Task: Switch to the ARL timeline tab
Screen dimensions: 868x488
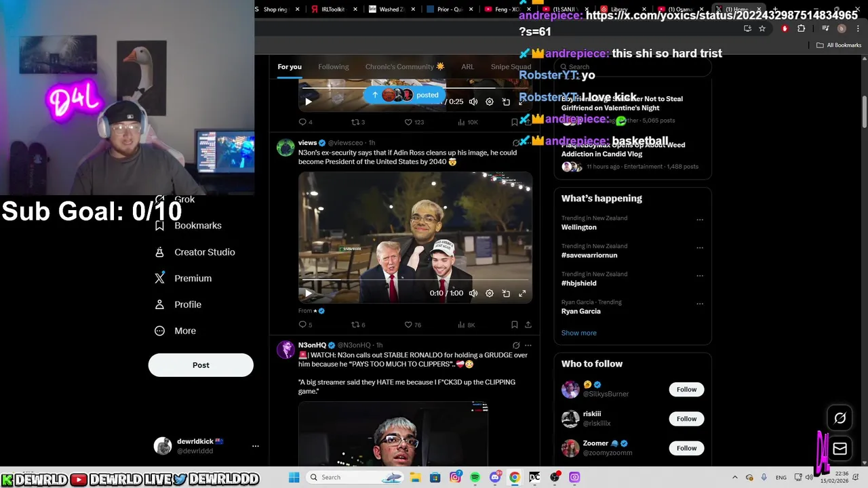Action: click(x=468, y=66)
